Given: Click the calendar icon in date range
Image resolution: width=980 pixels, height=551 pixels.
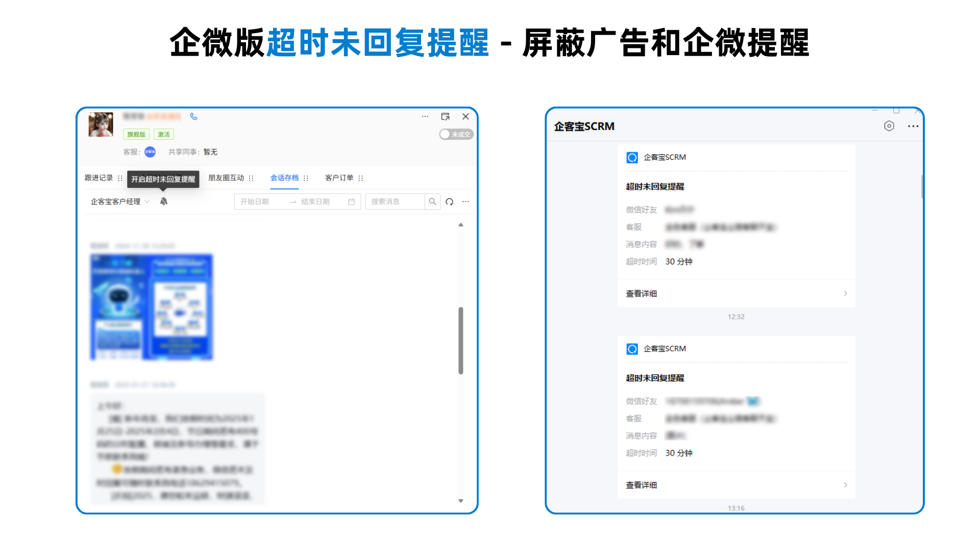Looking at the screenshot, I should 351,202.
